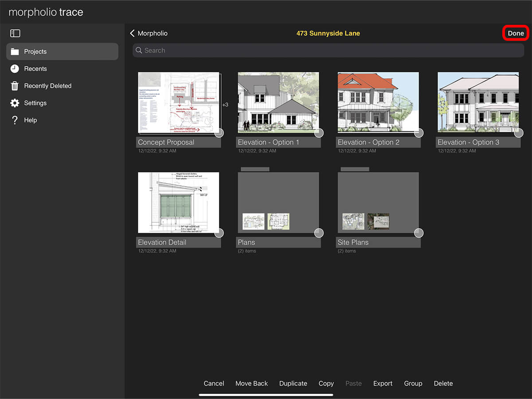Select the Concept Proposal selection circle
532x399 pixels.
pyautogui.click(x=219, y=133)
